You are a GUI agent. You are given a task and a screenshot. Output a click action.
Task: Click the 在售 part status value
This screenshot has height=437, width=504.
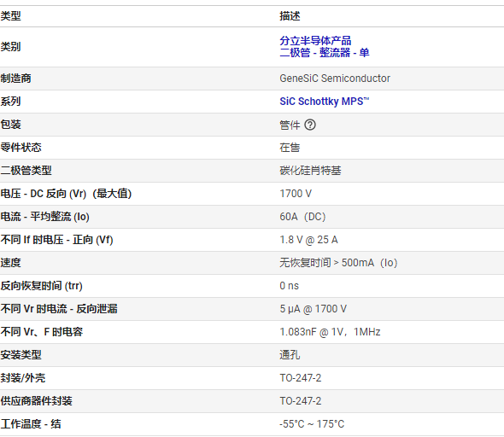[290, 148]
